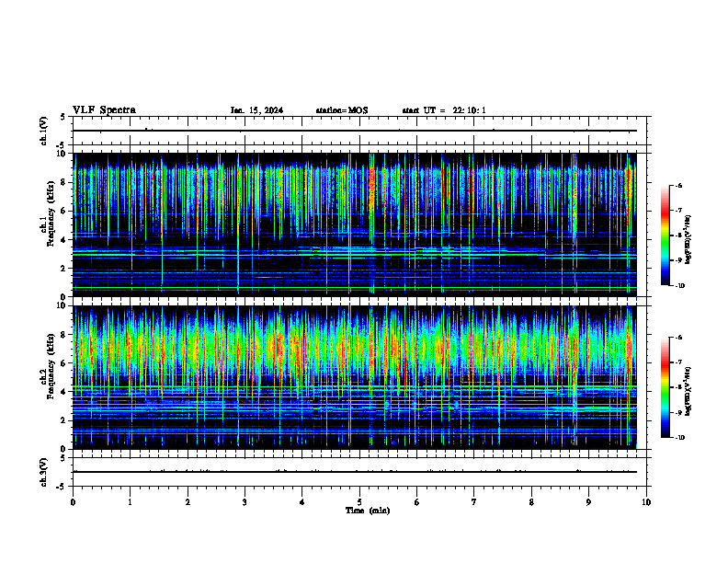Select the ch.2 "Frequency (kHz)" axis label
This screenshot has height=563, width=728.
pyautogui.click(x=51, y=366)
